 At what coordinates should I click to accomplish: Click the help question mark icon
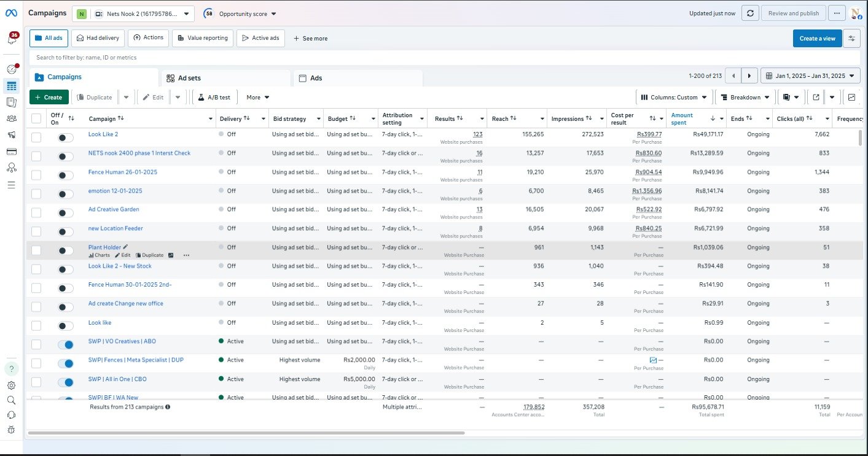(12, 369)
